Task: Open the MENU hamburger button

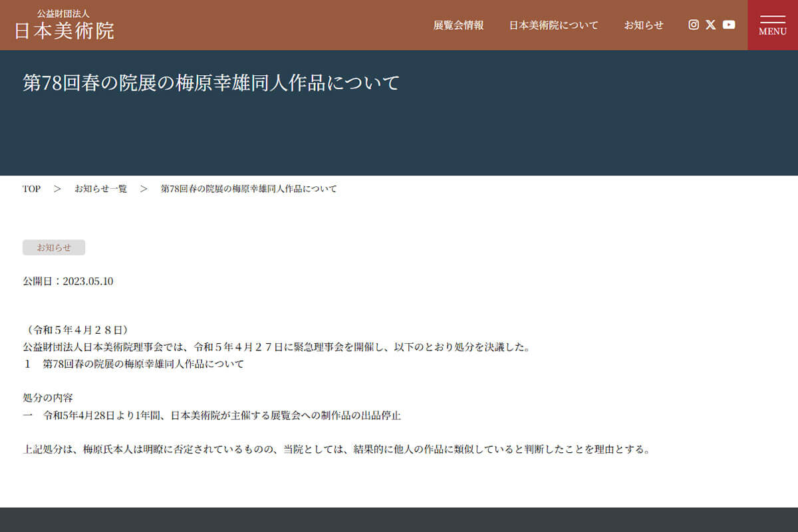Action: [x=773, y=25]
